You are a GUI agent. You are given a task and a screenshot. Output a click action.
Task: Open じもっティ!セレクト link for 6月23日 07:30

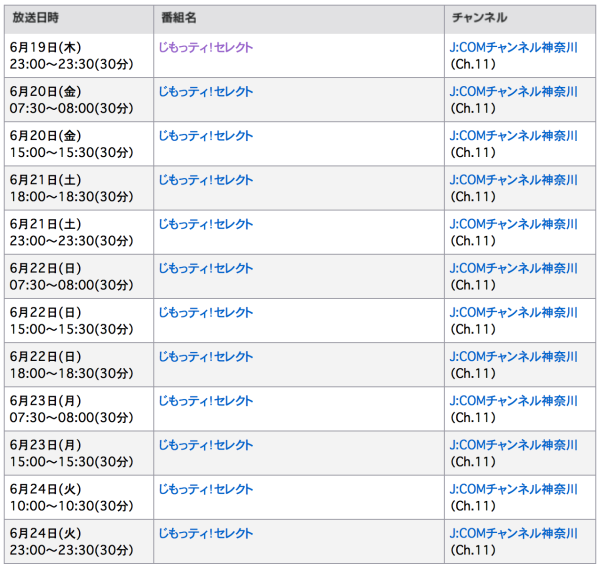[x=206, y=401]
